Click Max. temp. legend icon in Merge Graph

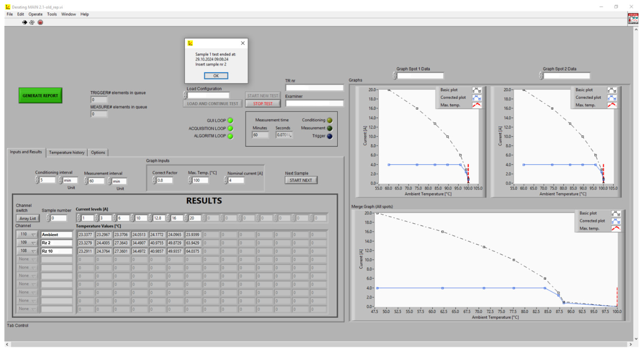616,229
